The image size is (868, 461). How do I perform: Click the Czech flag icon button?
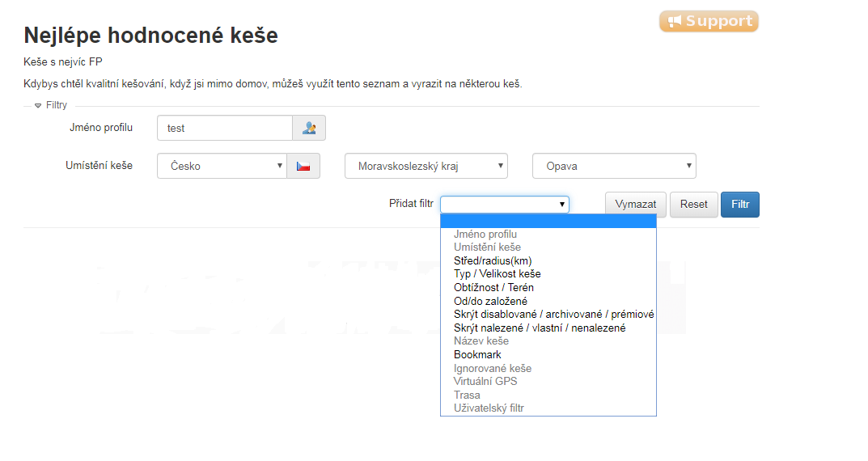point(303,166)
